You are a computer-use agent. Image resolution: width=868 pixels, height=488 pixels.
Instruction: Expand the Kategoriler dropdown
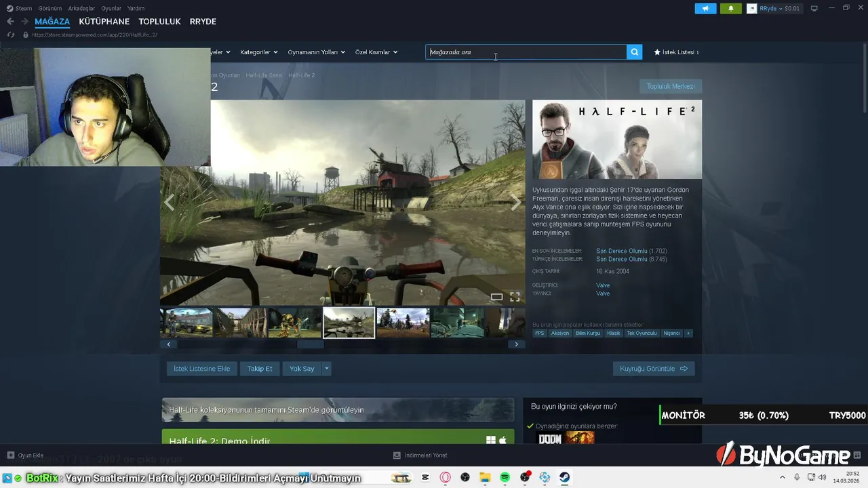coord(259,52)
